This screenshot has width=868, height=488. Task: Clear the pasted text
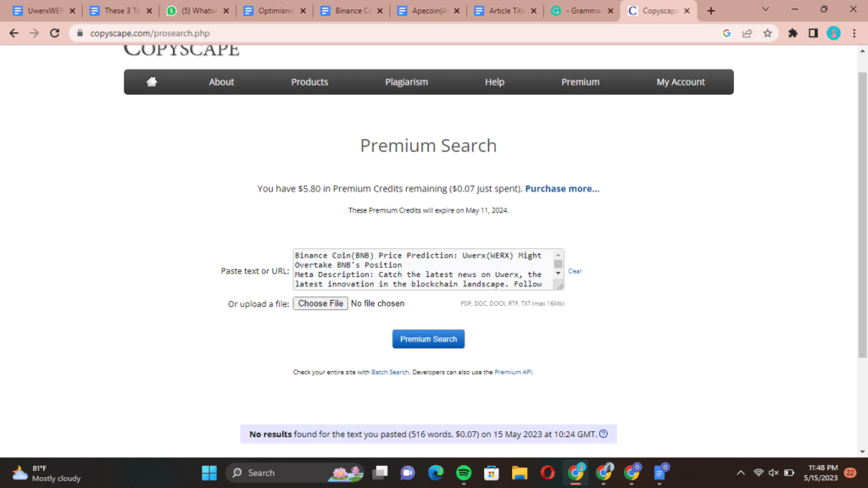575,271
